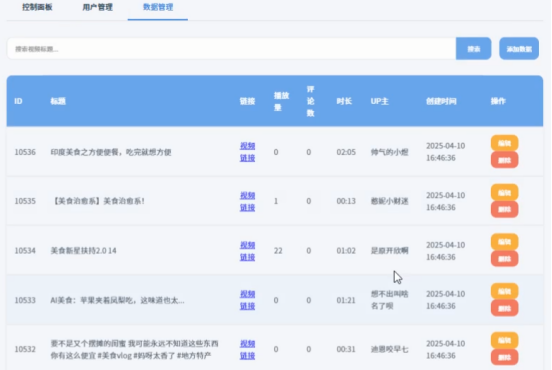
Task: Open the 用户管理 tab
Action: pos(98,7)
